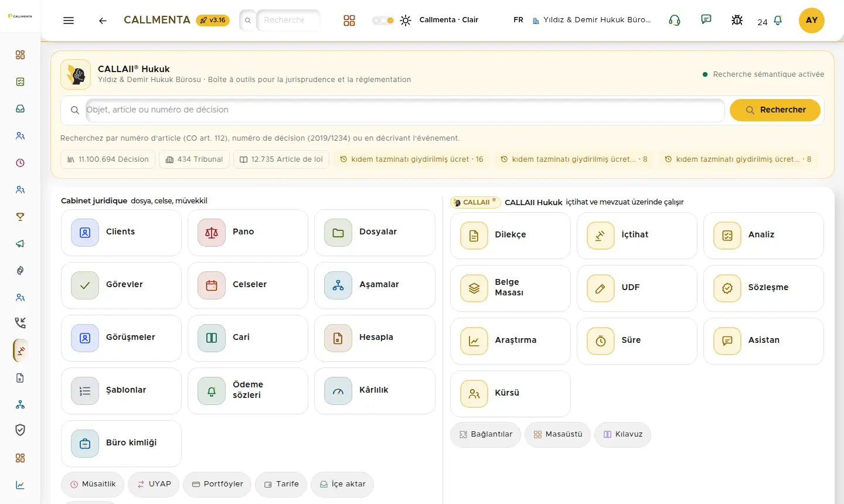The image size is (844, 504).
Task: Open the Kârlılık gauge card
Action: (x=375, y=391)
